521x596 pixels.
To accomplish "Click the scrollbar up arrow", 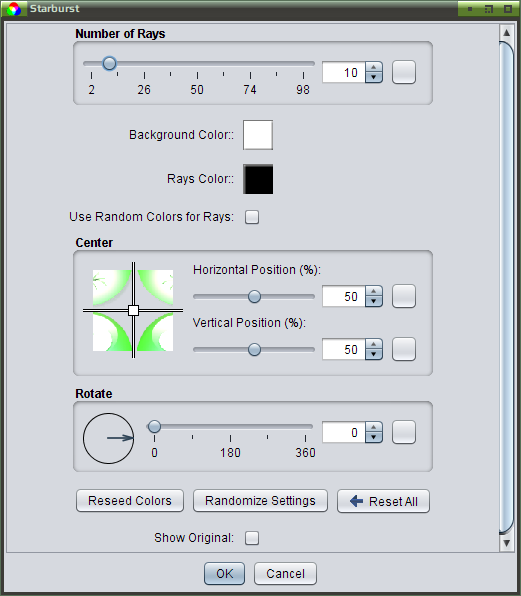I will [507, 33].
